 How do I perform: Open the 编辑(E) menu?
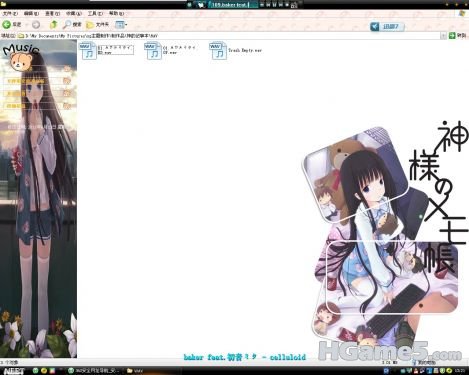pyautogui.click(x=31, y=14)
